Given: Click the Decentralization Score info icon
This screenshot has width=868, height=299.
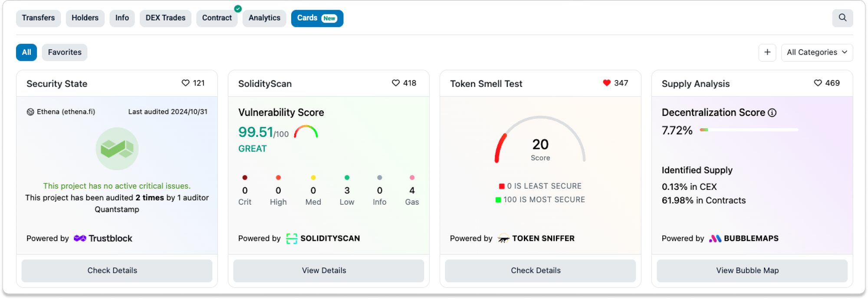Looking at the screenshot, I should pyautogui.click(x=772, y=113).
